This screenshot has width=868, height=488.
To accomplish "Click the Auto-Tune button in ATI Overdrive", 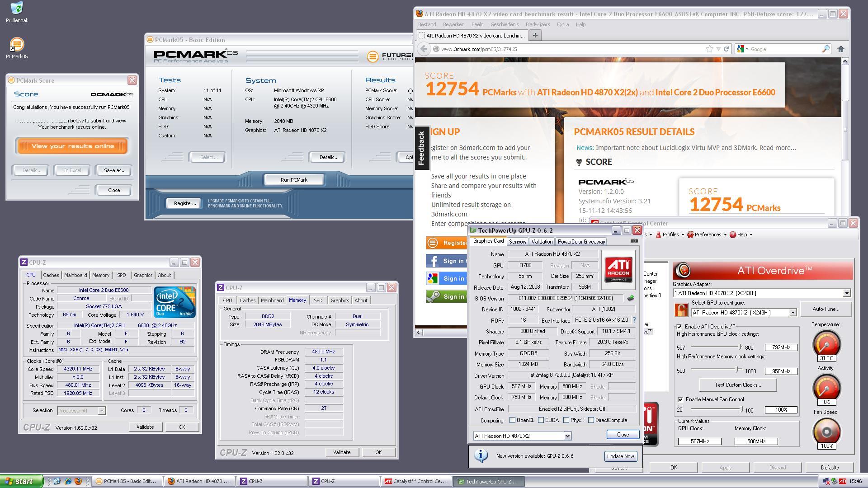I will 826,309.
